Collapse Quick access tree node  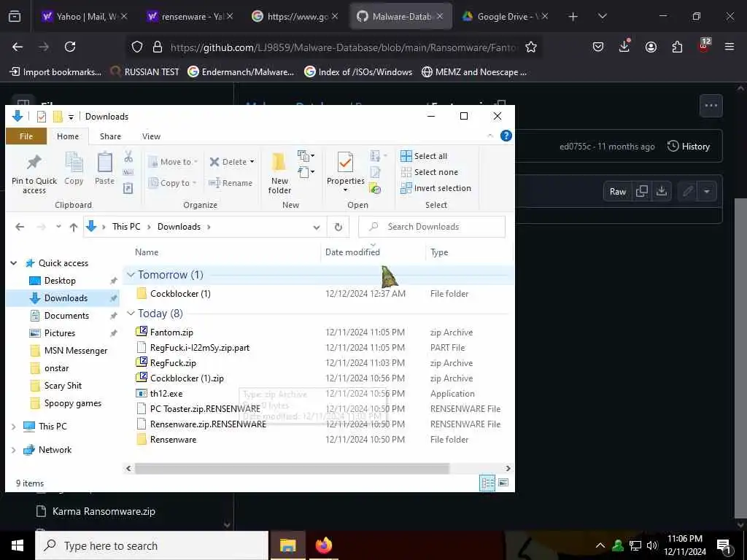click(14, 262)
